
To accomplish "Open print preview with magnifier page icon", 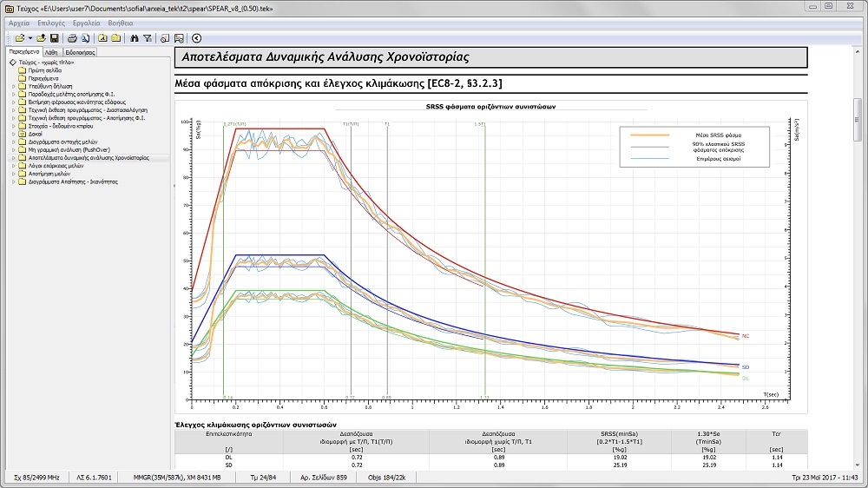I will tap(85, 38).
